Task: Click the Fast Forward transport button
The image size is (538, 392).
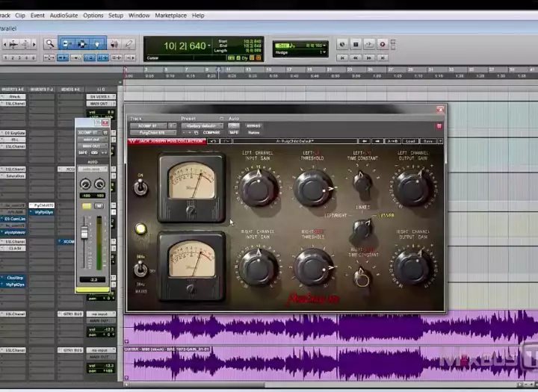Action: [369, 57]
